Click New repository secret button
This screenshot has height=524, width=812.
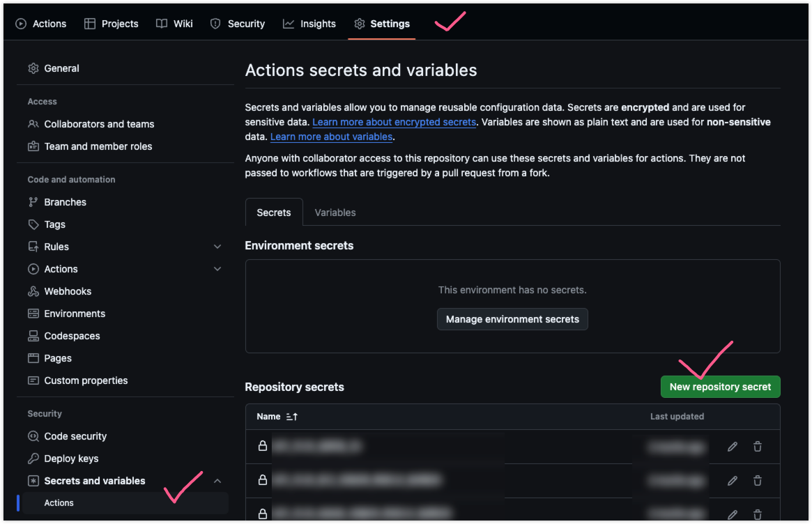tap(720, 387)
